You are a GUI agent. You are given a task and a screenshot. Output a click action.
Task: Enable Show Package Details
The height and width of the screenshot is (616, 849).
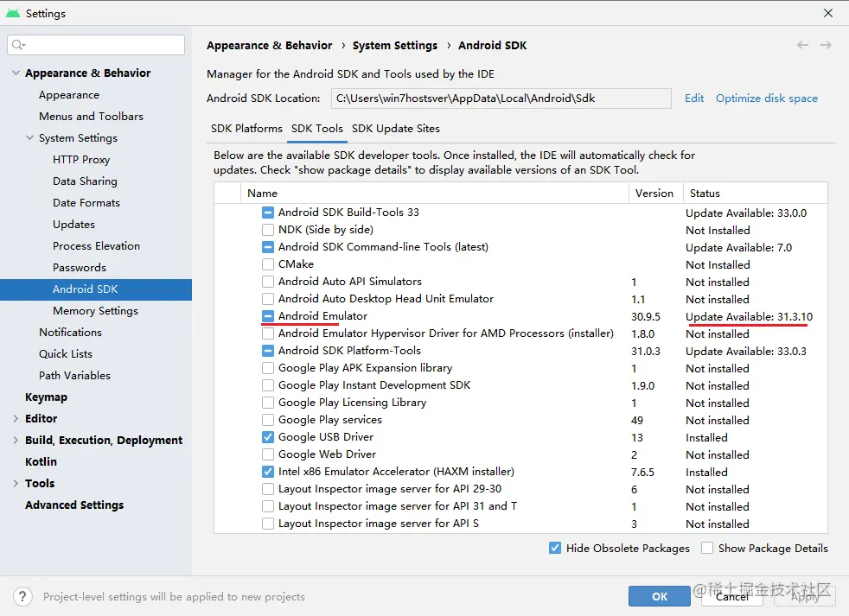pyautogui.click(x=707, y=548)
